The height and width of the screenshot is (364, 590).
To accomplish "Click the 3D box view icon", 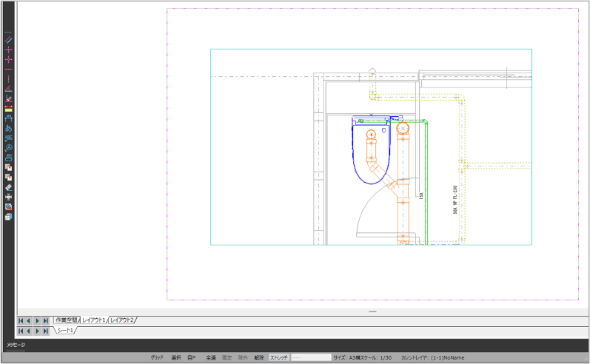I will tap(9, 217).
